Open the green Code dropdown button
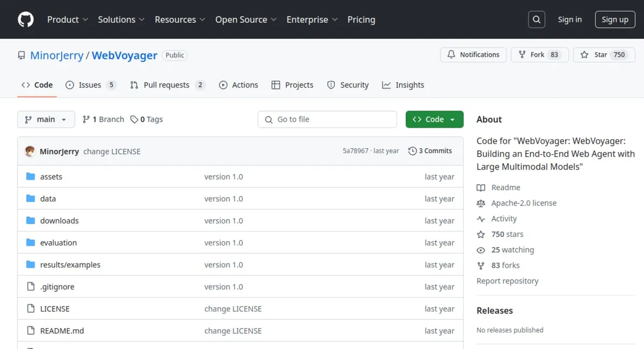Screen dimensions: 644x349 point(435,119)
